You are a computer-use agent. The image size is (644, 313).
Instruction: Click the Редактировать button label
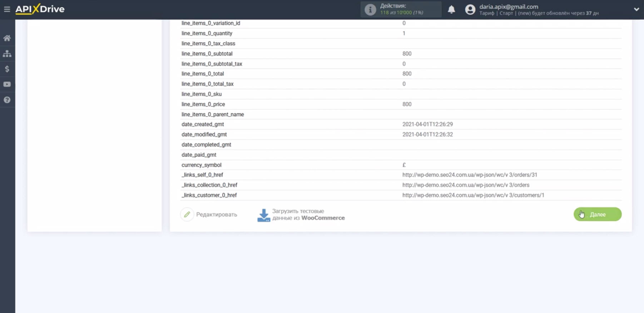pyautogui.click(x=217, y=214)
